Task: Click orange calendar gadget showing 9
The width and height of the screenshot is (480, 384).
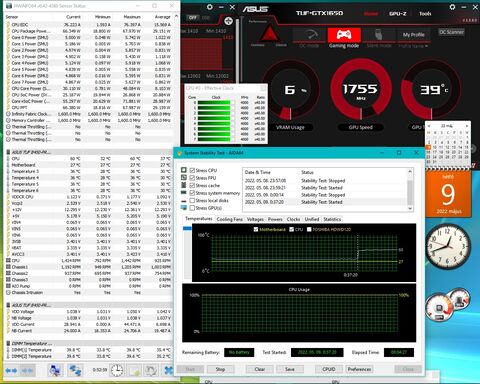Action: tap(448, 193)
